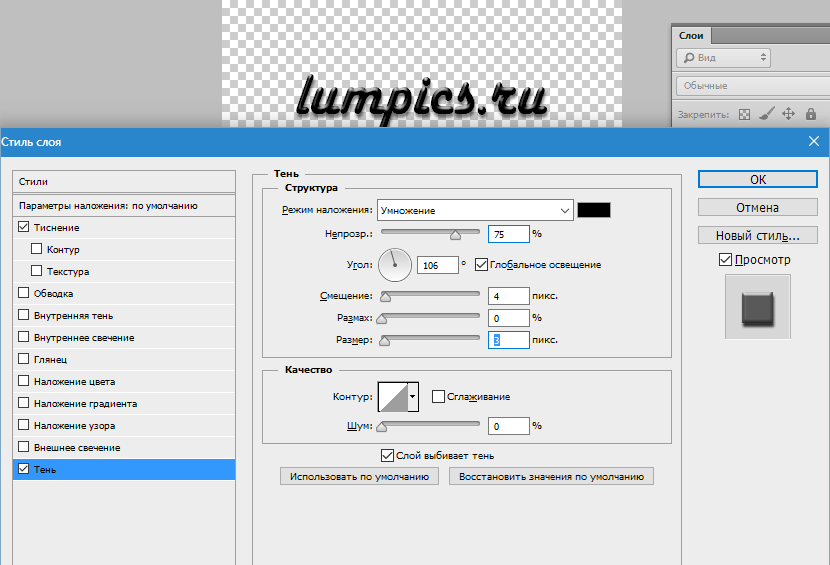Select Стили in the left list
The width and height of the screenshot is (830, 565).
tap(124, 182)
